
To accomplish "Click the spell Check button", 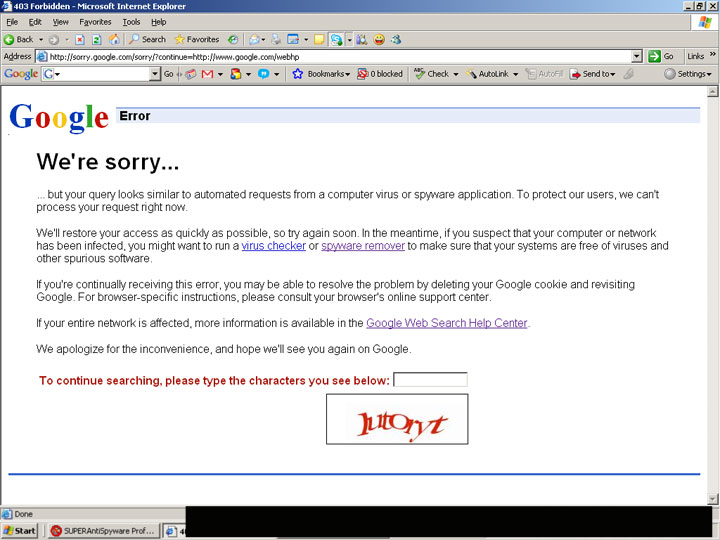I will (x=432, y=74).
